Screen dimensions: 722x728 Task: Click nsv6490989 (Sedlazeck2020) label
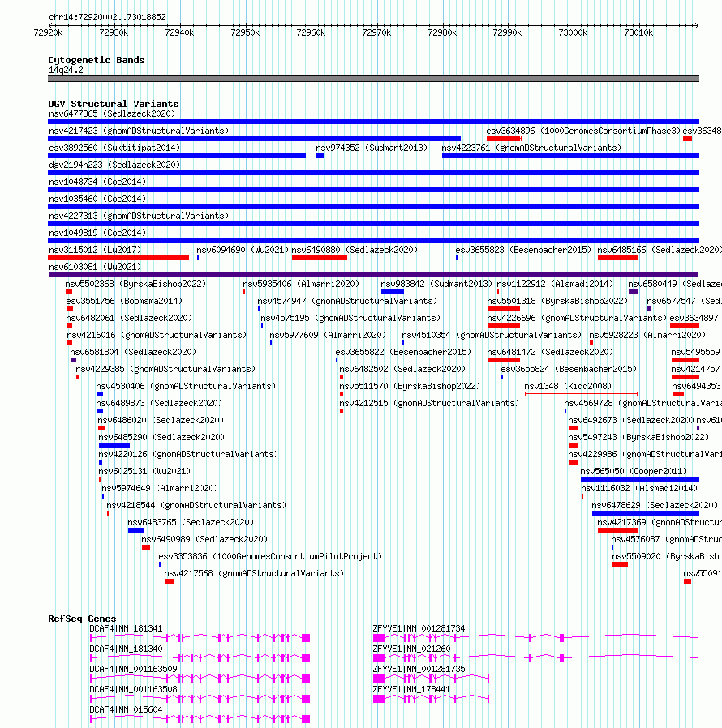pyautogui.click(x=204, y=539)
